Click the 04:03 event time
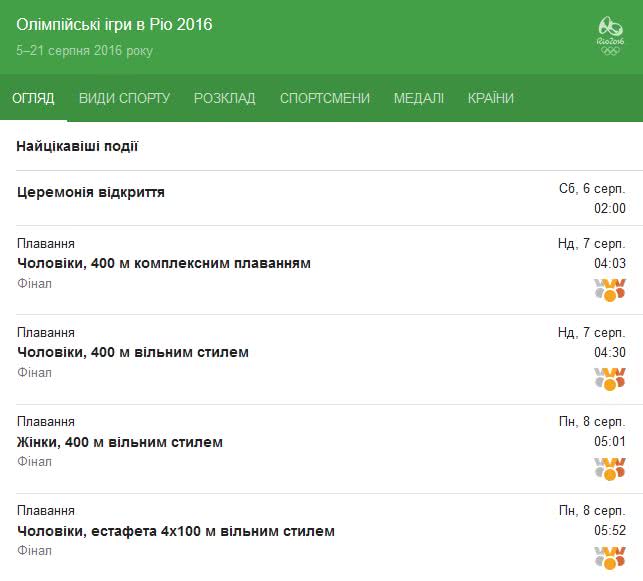This screenshot has height=581, width=643. [610, 263]
